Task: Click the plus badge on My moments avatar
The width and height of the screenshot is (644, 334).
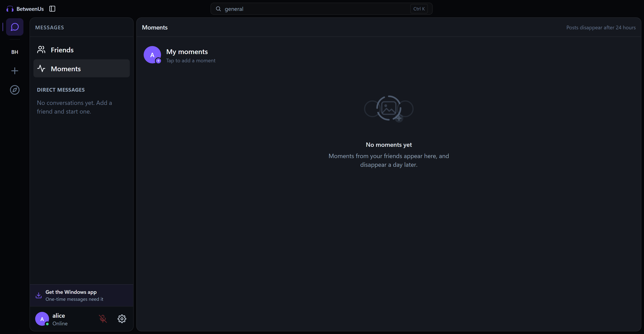Action: coord(158,61)
